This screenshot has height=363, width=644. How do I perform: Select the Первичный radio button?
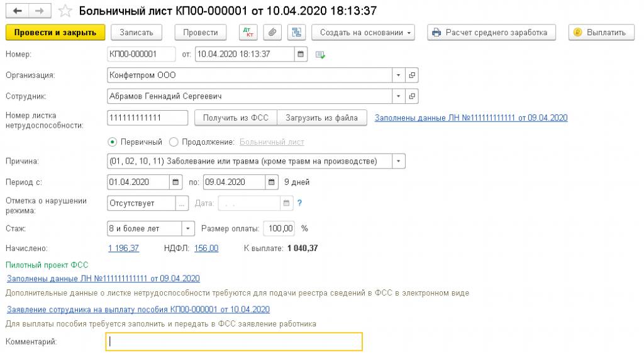(x=113, y=142)
